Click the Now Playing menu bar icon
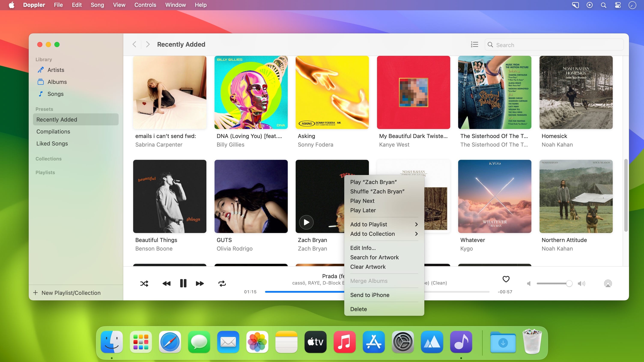This screenshot has width=644, height=362. pos(589,5)
